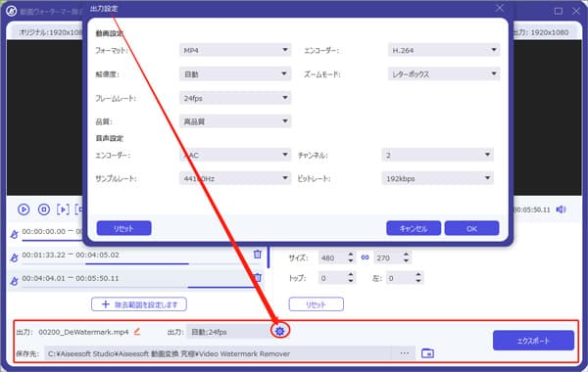Decrease the width 480 value with the down arrow
Screen dimensions: 588x372
pyautogui.click(x=351, y=260)
